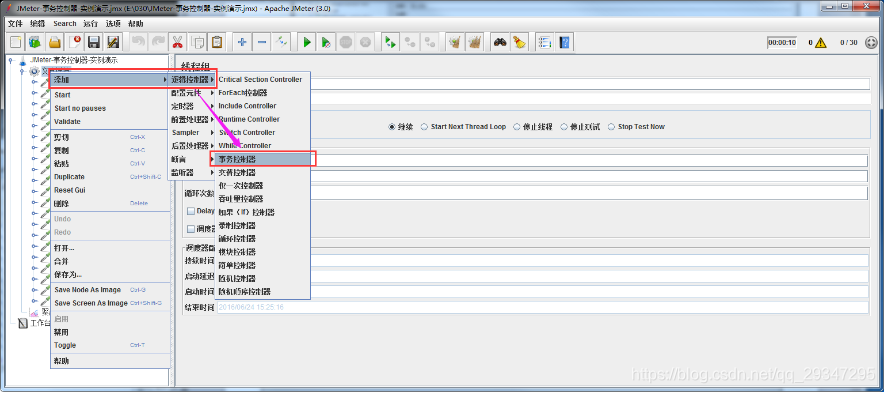Click Save Node As Image entry

110,290
